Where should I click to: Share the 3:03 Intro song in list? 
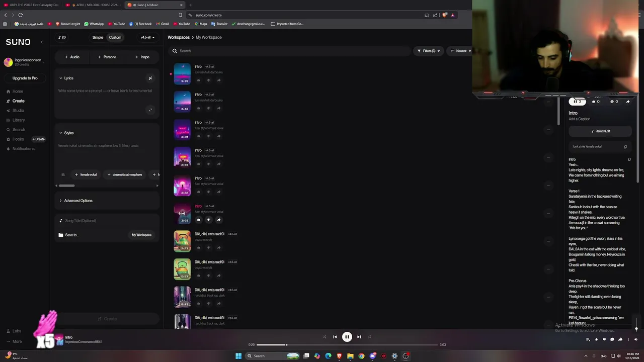pyautogui.click(x=219, y=220)
